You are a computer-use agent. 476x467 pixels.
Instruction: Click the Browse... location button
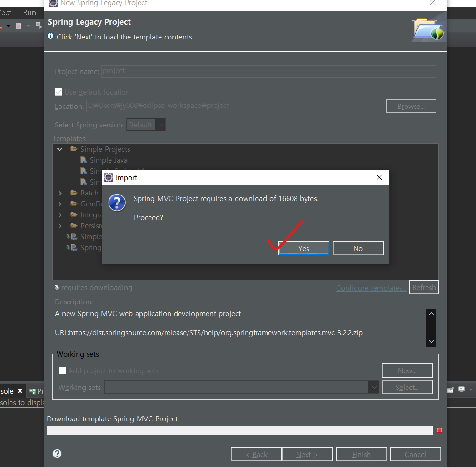411,106
